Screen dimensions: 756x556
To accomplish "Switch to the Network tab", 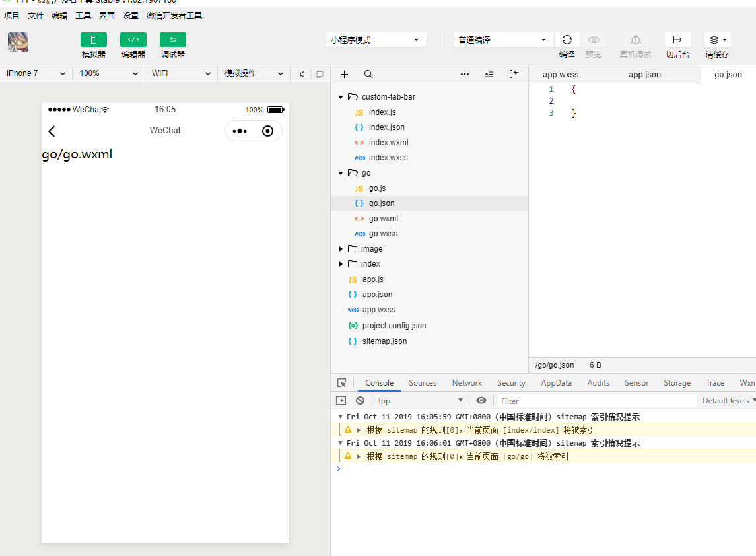I will point(467,383).
